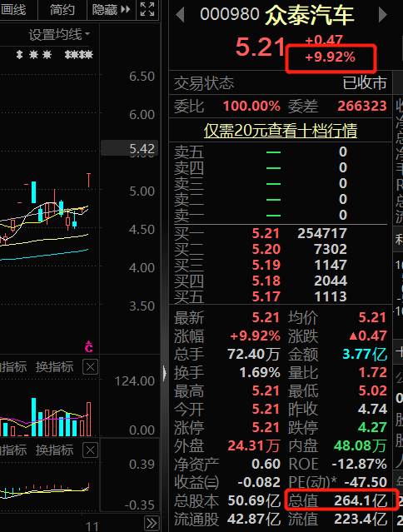The height and width of the screenshot is (532, 403).
Task: Click the double-arrow expand icon at bottom
Action: [152, 523]
